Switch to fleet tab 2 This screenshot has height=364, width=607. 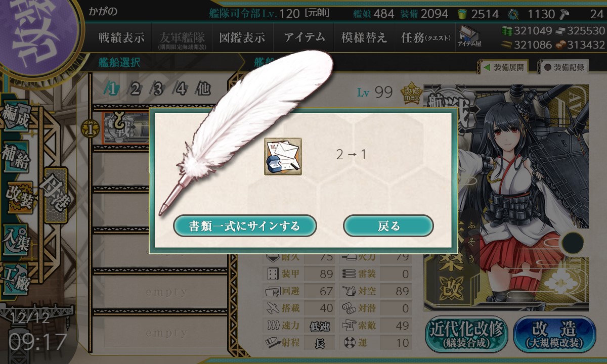point(135,89)
